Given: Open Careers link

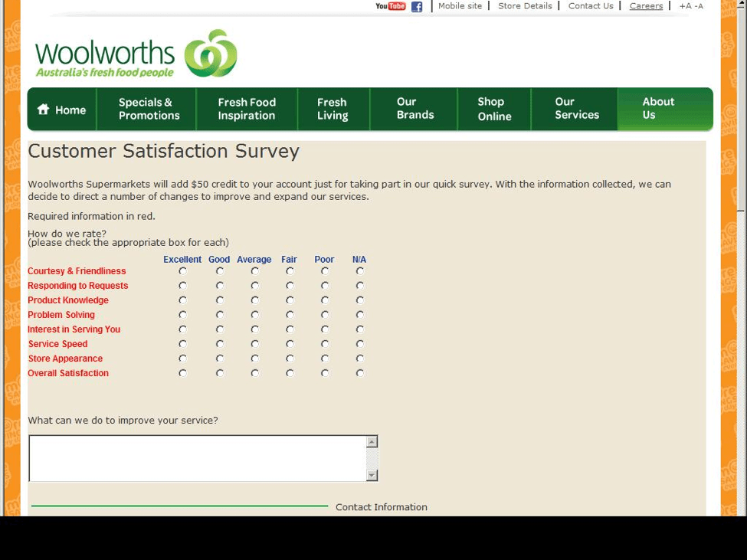Looking at the screenshot, I should tap(646, 5).
